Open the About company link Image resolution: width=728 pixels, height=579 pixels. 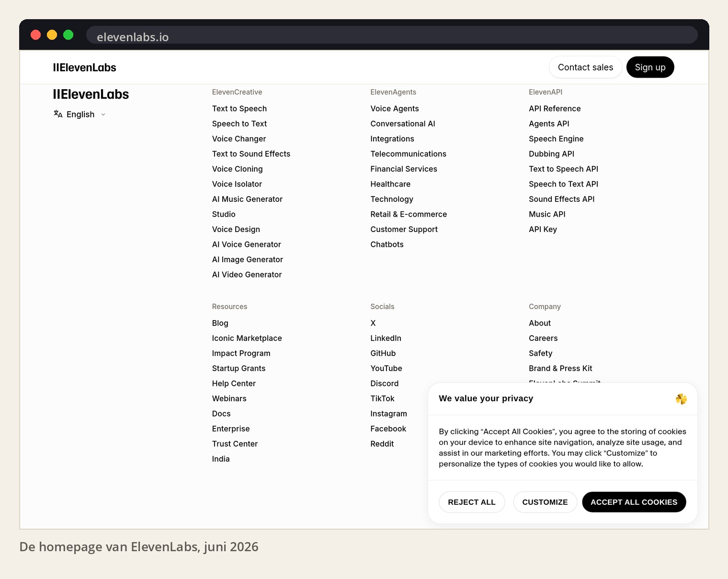(x=540, y=324)
